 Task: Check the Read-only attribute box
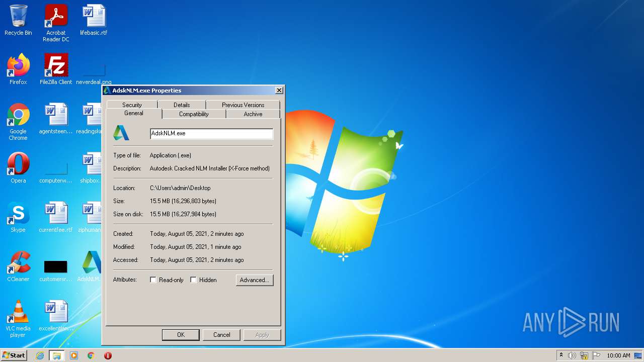tap(153, 280)
